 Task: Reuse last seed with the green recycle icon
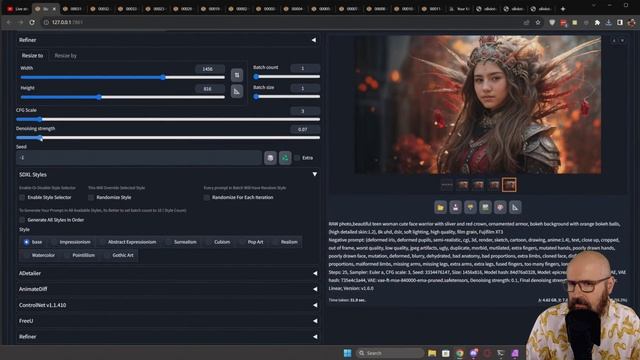[285, 158]
